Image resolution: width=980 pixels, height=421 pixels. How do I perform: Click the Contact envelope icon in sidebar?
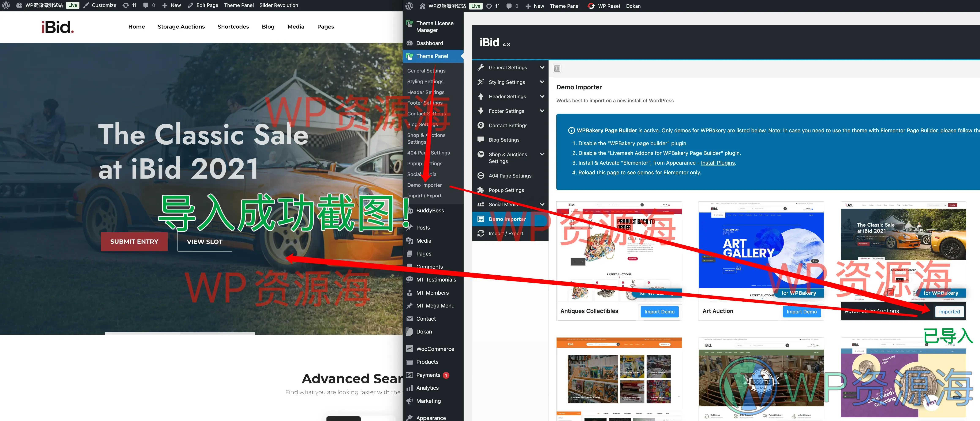tap(410, 319)
